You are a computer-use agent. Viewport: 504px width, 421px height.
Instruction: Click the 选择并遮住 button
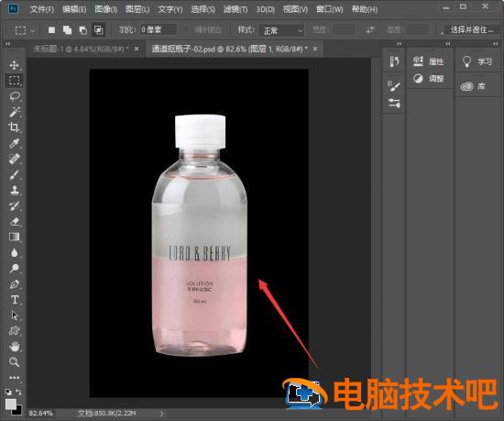pyautogui.click(x=472, y=30)
